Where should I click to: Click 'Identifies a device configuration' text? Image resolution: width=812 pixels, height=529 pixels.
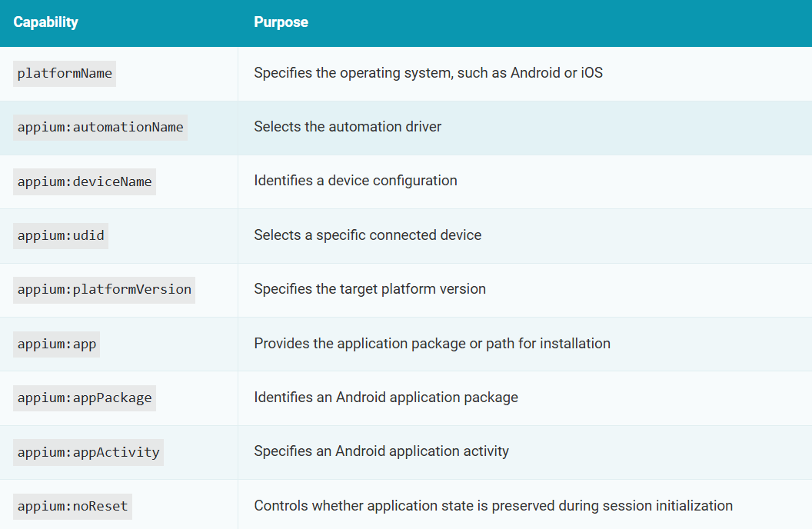355,181
